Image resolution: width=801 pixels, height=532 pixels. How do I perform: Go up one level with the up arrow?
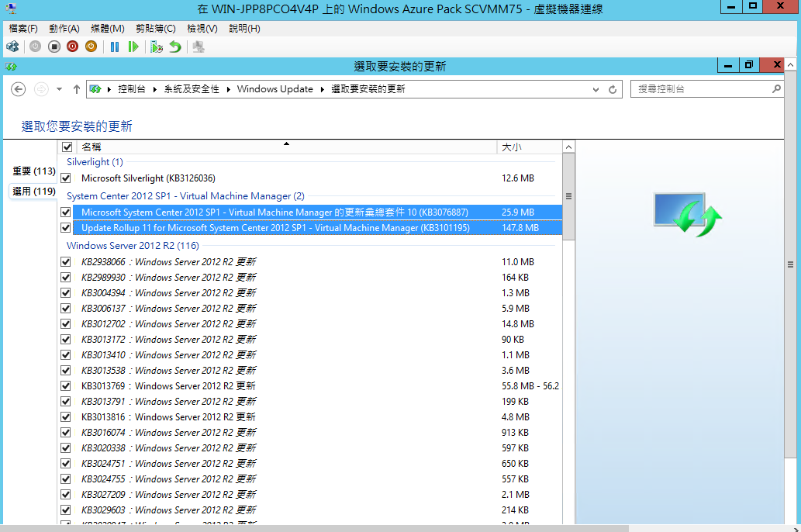click(x=77, y=89)
